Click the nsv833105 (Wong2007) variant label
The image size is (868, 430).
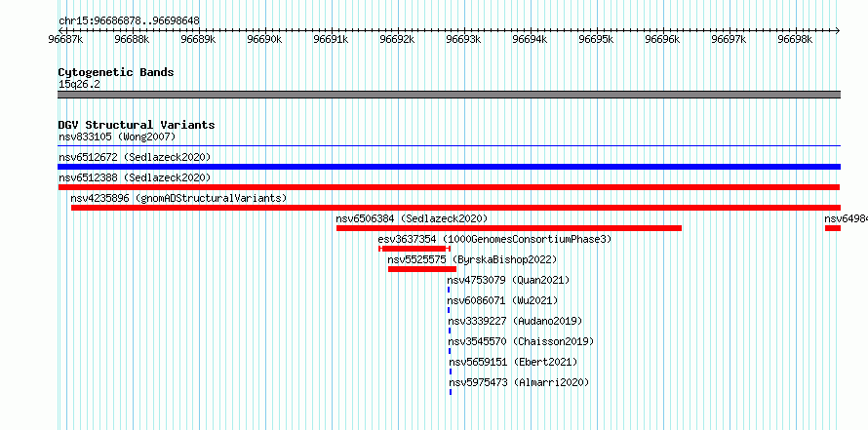[117, 137]
